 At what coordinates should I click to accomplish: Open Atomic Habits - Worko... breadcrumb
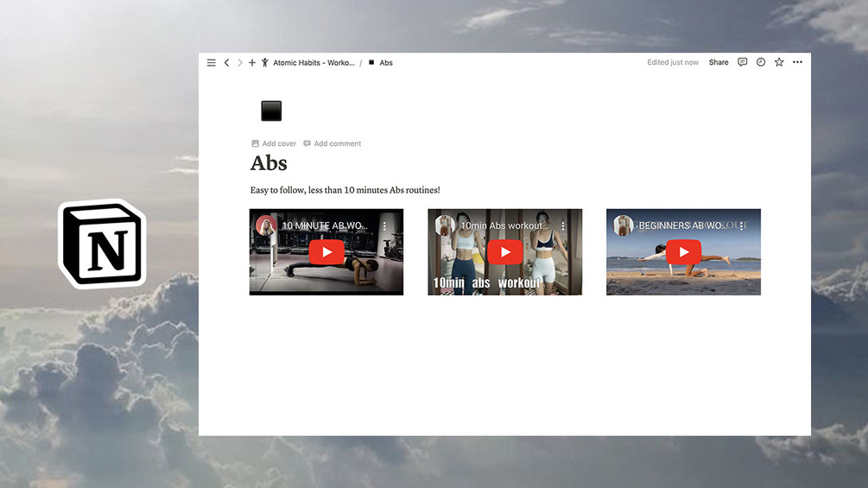tap(314, 62)
